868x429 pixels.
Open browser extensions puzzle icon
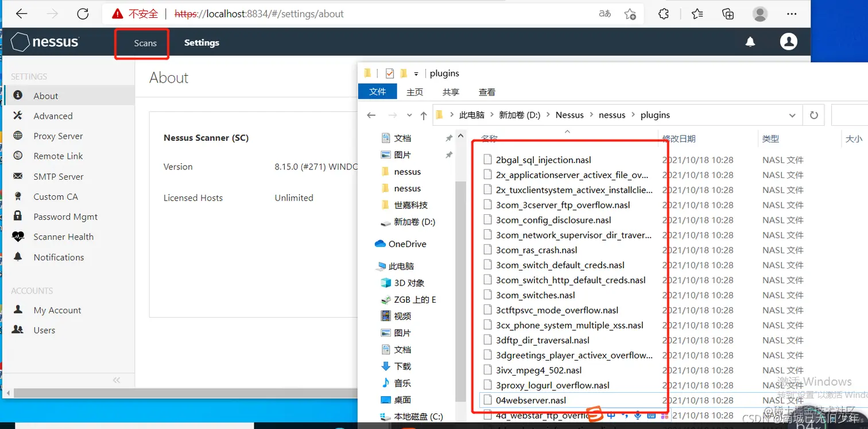click(664, 14)
